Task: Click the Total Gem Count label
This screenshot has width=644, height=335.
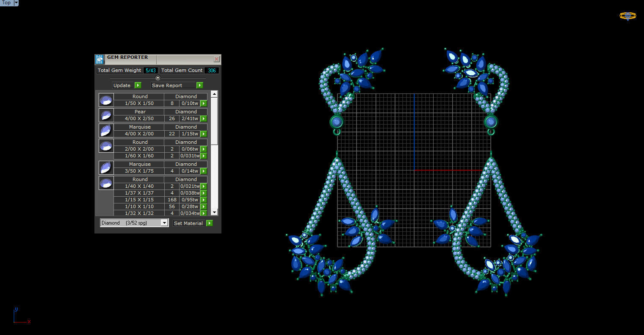Action: pos(182,70)
